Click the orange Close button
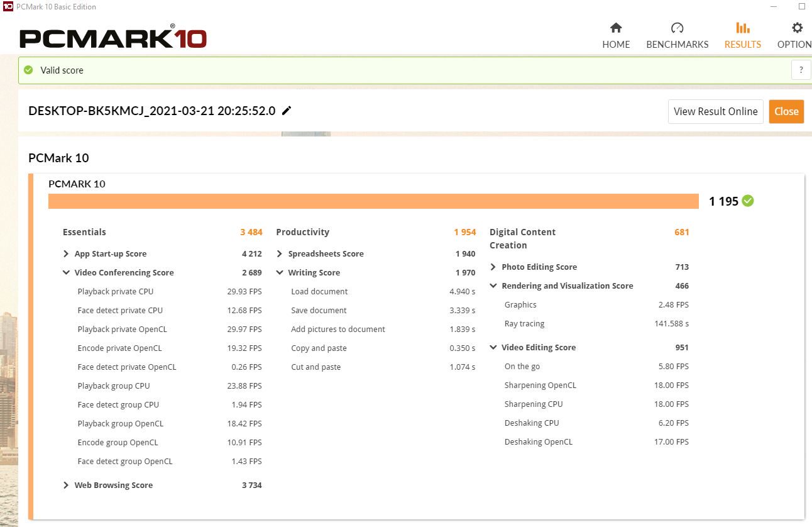This screenshot has height=527, width=812. point(786,111)
